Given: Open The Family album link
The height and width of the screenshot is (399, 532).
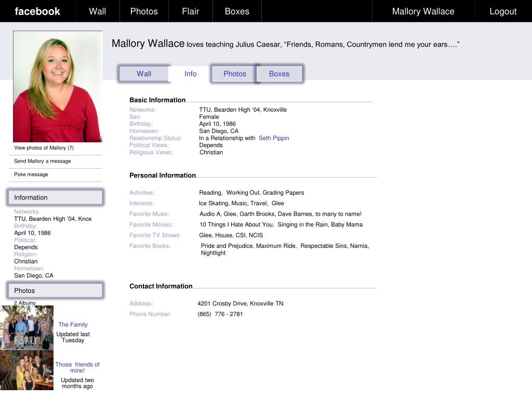Looking at the screenshot, I should [x=73, y=325].
